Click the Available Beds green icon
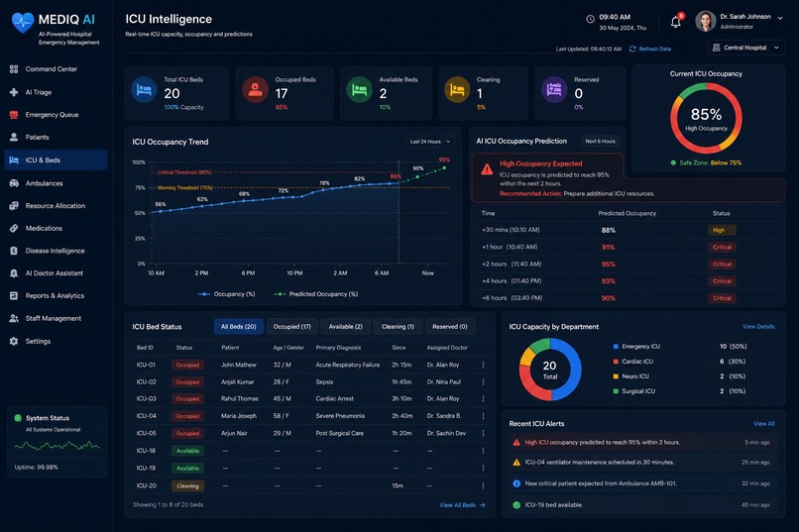This screenshot has width=799, height=532. click(x=359, y=89)
